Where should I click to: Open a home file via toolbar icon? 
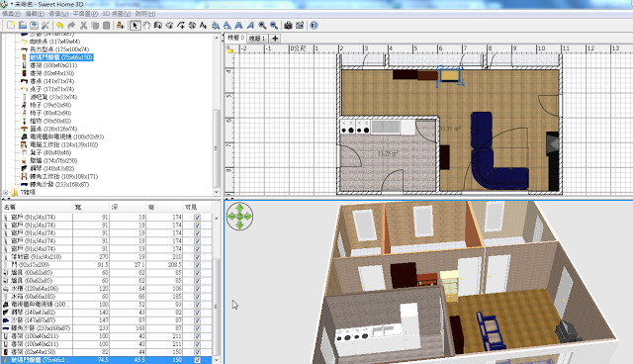(23, 26)
